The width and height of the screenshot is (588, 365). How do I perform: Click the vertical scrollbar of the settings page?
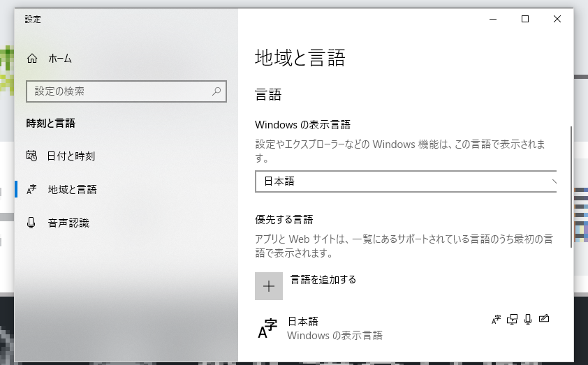(571, 186)
